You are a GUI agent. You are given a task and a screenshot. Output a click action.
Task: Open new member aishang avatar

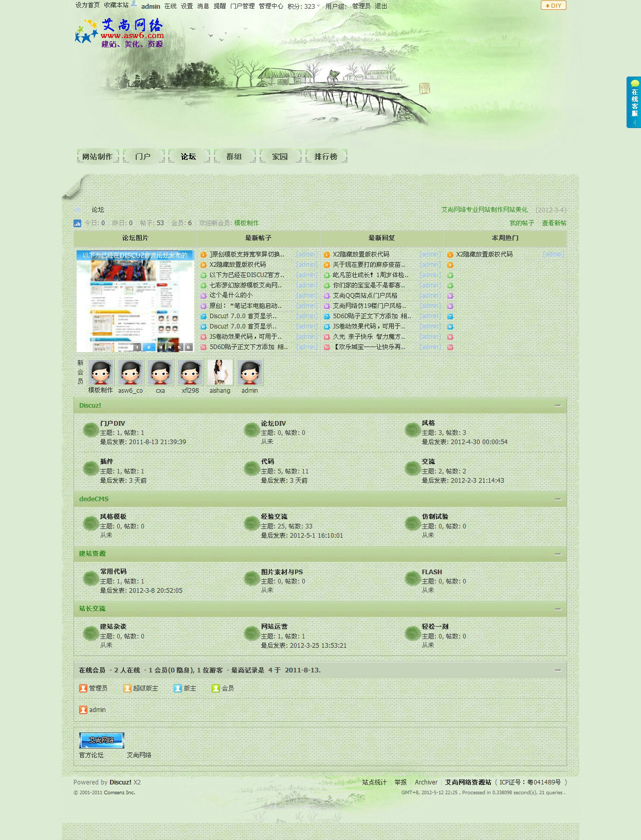click(x=220, y=373)
